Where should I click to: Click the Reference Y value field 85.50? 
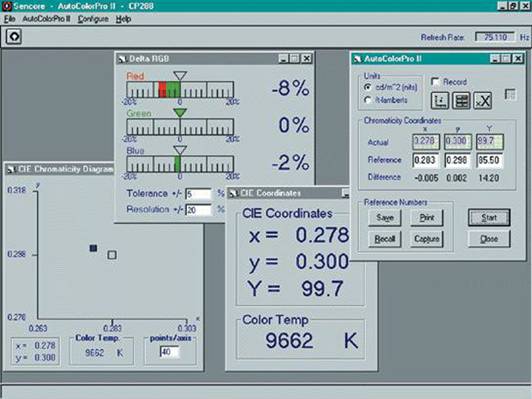(489, 160)
